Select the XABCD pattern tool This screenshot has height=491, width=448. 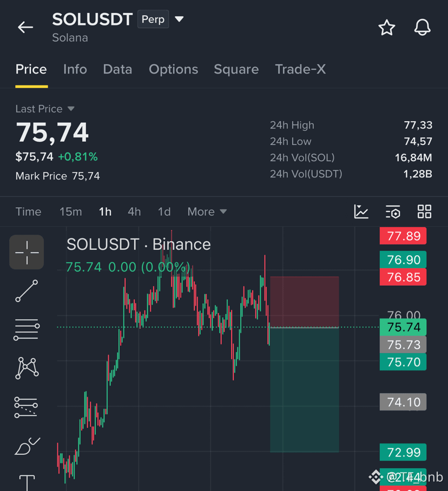[x=27, y=368]
